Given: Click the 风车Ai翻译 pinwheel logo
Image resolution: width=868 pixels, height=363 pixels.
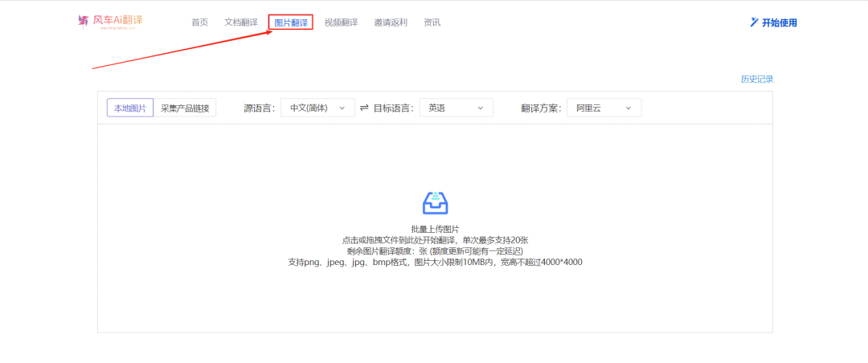Looking at the screenshot, I should [110, 22].
